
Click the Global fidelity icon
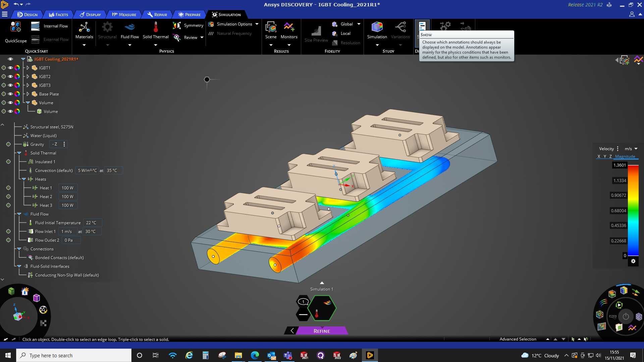pos(334,24)
